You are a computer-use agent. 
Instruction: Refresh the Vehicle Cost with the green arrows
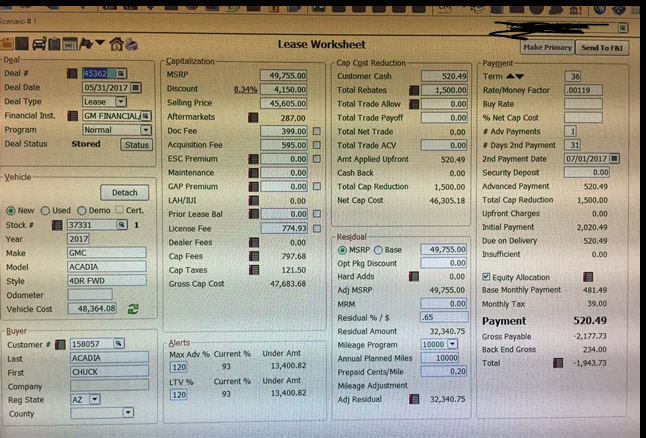click(x=133, y=309)
